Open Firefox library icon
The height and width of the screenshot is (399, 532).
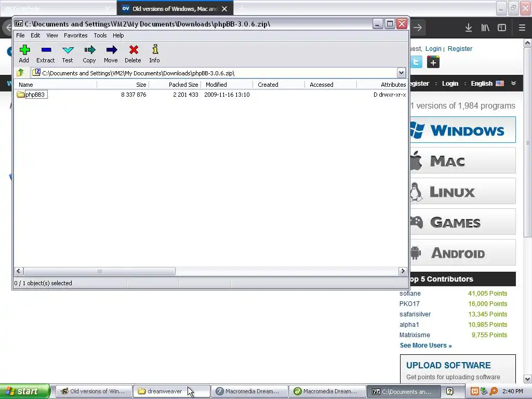point(485,28)
